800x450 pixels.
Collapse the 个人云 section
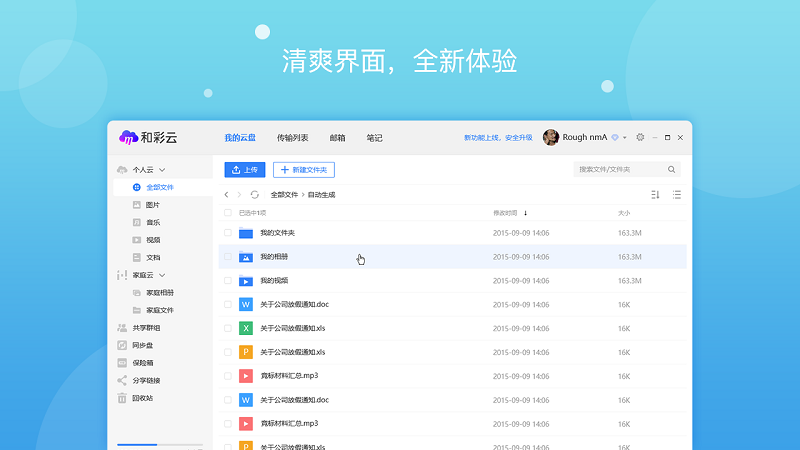click(162, 170)
